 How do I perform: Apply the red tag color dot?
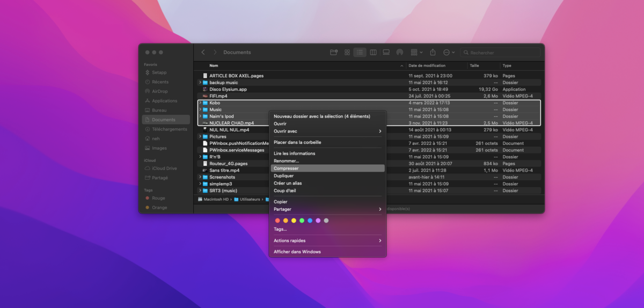click(277, 221)
